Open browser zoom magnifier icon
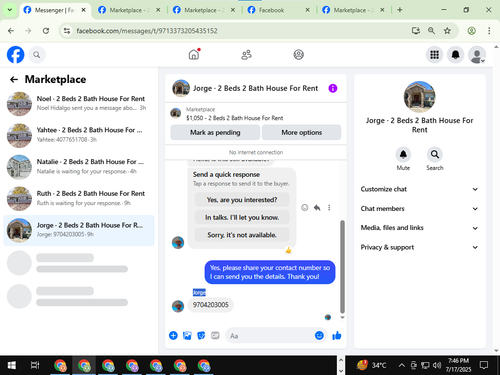The width and height of the screenshot is (500, 375). tap(431, 31)
